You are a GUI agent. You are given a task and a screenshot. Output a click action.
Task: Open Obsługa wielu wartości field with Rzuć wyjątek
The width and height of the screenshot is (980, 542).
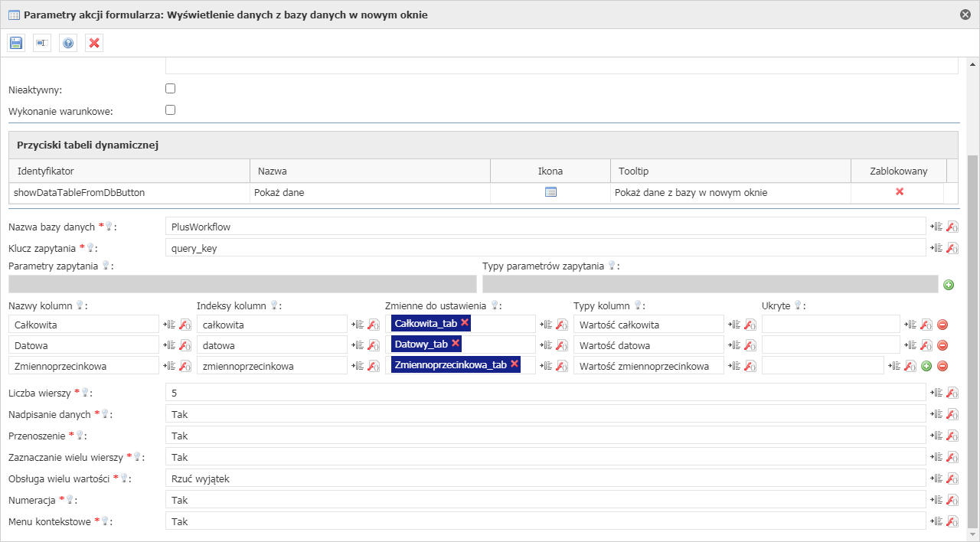coord(545,478)
